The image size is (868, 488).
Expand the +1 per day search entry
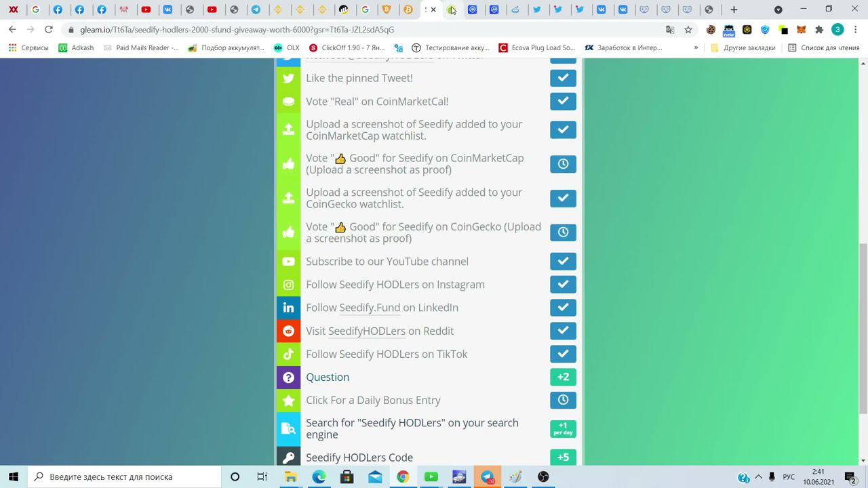563,428
